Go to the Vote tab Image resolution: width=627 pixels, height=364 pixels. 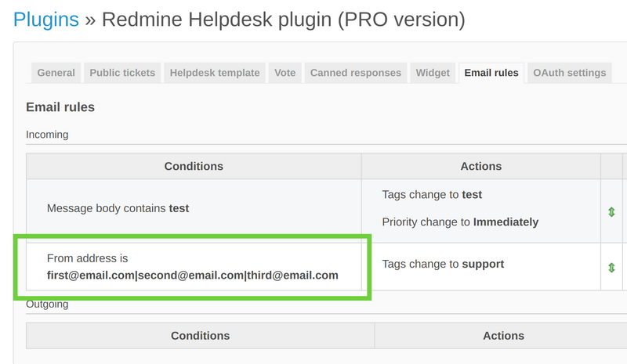[285, 73]
